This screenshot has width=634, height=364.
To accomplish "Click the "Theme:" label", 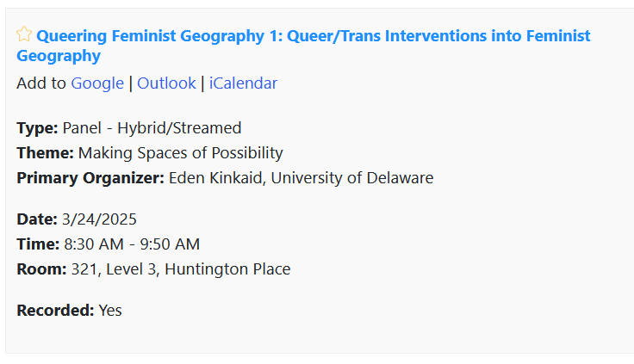I will pyautogui.click(x=45, y=153).
